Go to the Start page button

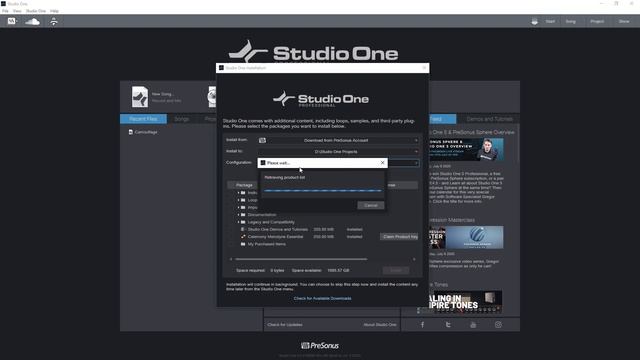click(550, 21)
